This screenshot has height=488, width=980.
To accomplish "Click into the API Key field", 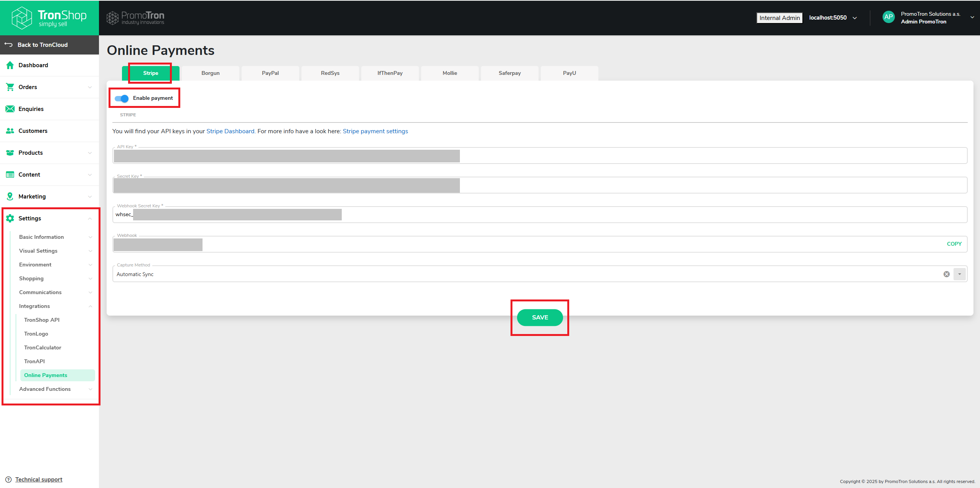I will tap(540, 156).
